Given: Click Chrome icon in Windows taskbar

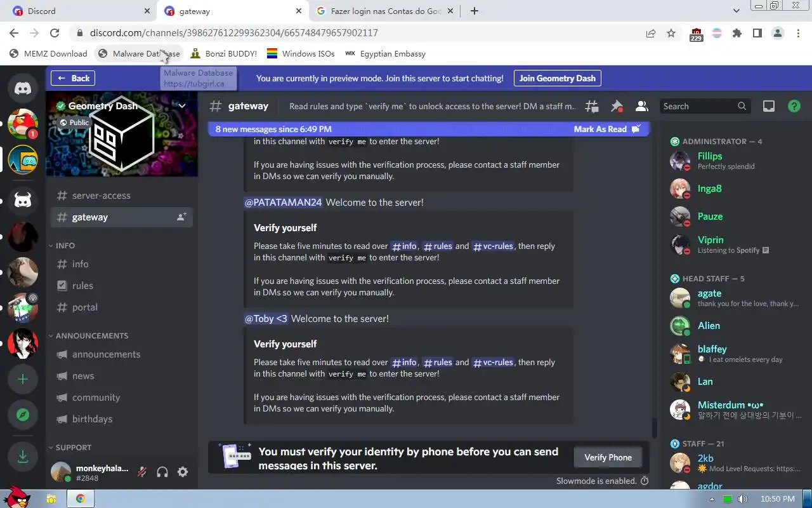Looking at the screenshot, I should click(80, 498).
